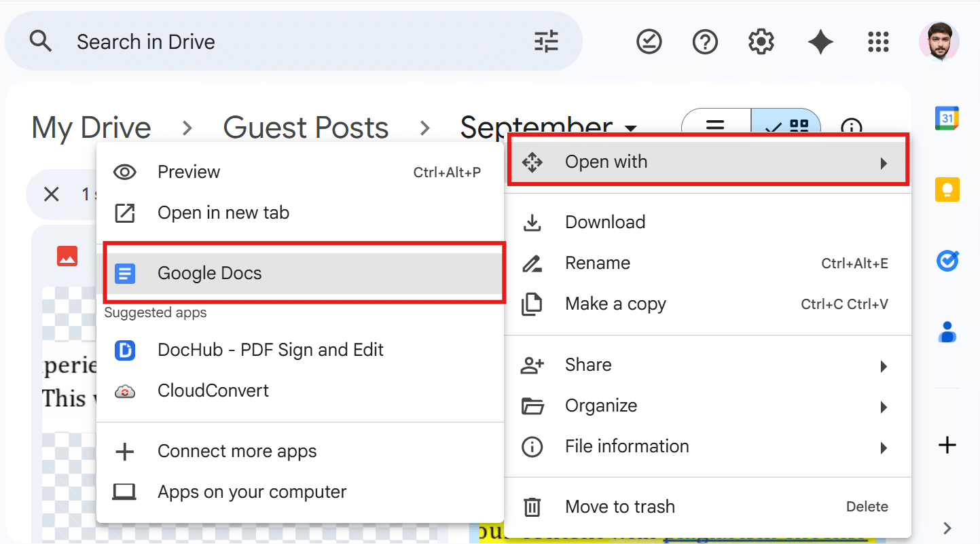
Task: Choose Open in new tab
Action: (300, 213)
